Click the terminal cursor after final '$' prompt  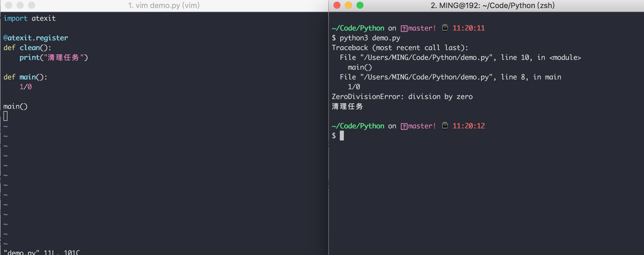(x=342, y=136)
